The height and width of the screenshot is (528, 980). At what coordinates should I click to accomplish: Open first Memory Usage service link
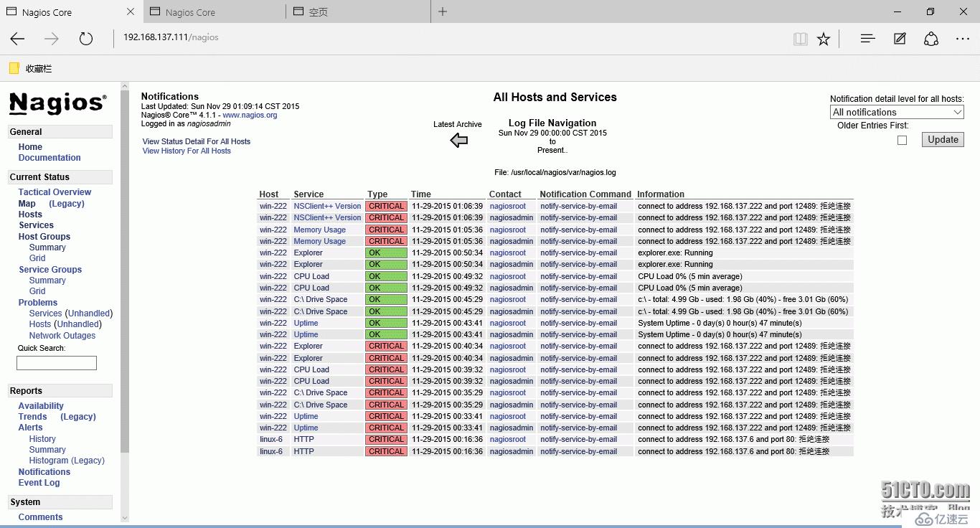pos(320,230)
